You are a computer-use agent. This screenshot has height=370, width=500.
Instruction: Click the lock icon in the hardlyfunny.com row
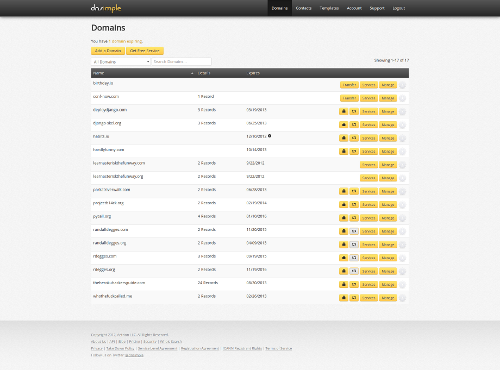[x=343, y=151]
